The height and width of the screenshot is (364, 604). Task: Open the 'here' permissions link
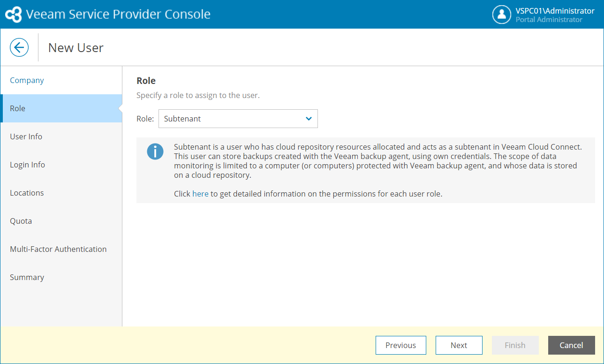(x=200, y=194)
